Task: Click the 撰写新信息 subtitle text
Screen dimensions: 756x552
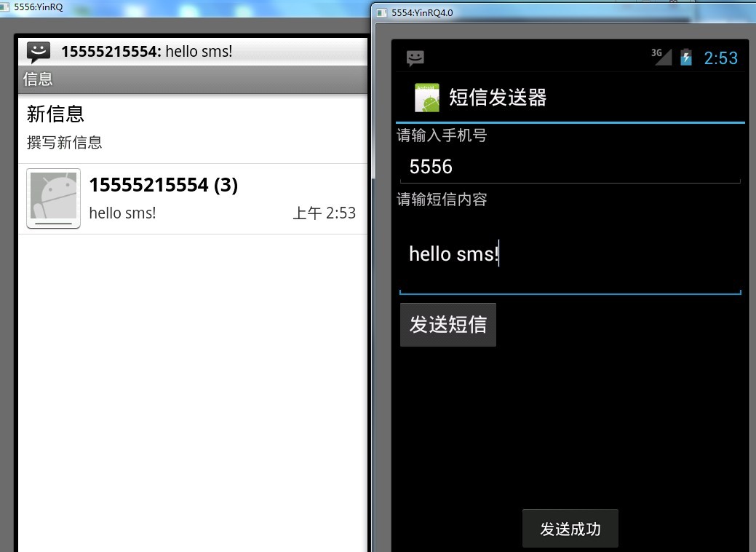Action: tap(65, 142)
